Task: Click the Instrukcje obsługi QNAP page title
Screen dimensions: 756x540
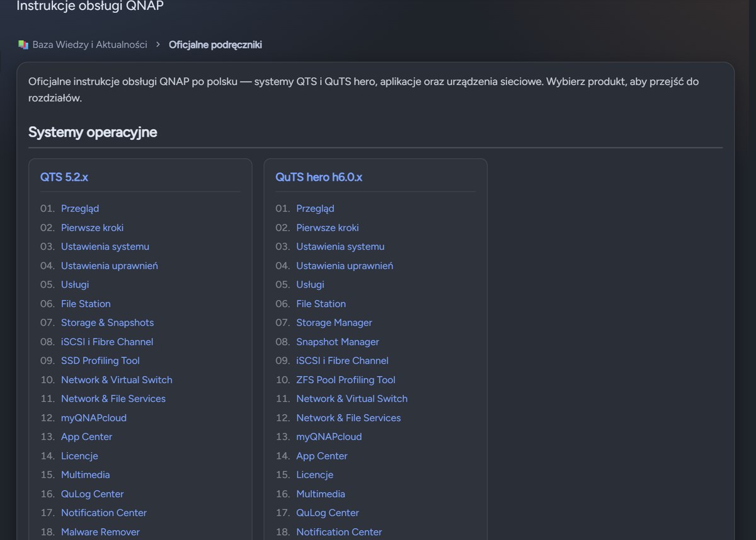Action: click(x=90, y=6)
